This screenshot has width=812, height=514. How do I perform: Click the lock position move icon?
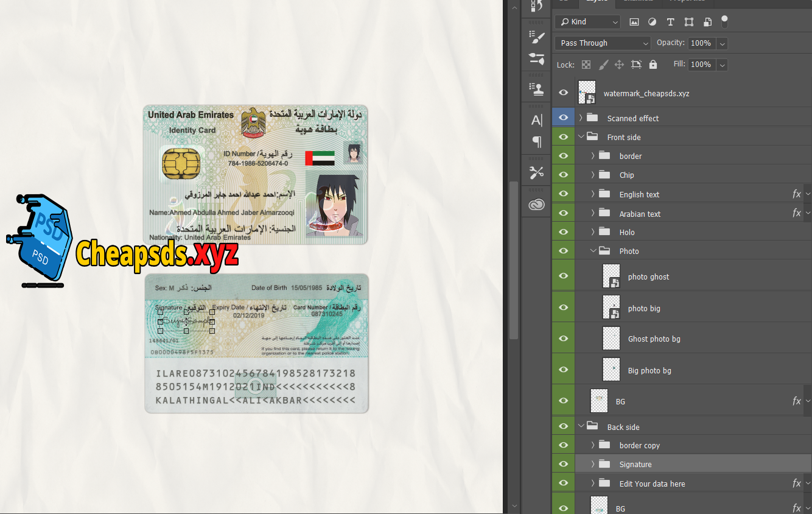pos(620,65)
